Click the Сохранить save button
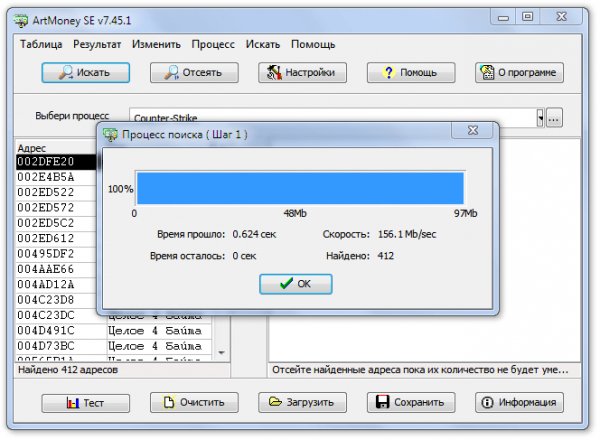This screenshot has width=600, height=440. pyautogui.click(x=411, y=403)
